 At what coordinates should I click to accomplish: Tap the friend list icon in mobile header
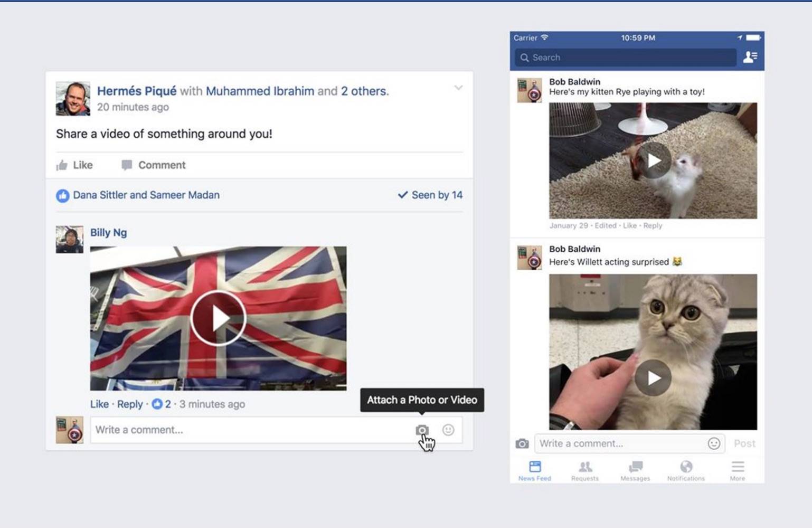(x=750, y=57)
